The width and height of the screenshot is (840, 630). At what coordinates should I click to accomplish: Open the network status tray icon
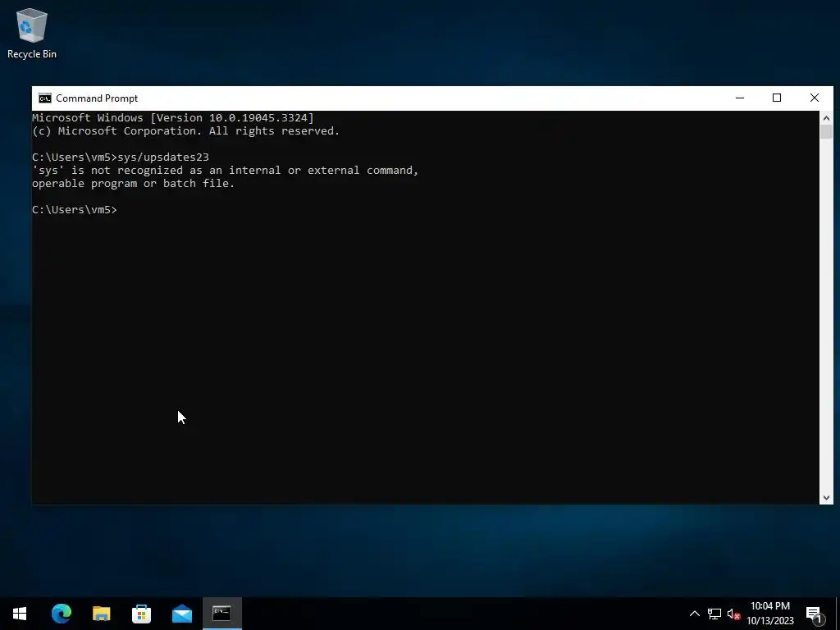[x=714, y=614]
